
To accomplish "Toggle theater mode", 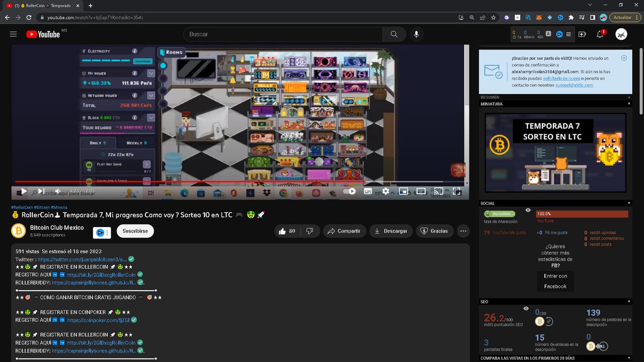I will [421, 191].
